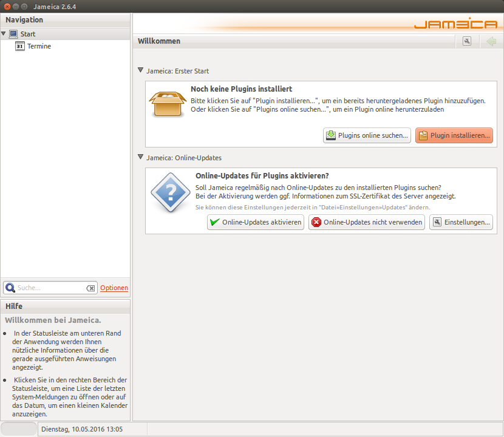Maximize the Jameica window
This screenshot has height=437, width=504.
tap(24, 7)
